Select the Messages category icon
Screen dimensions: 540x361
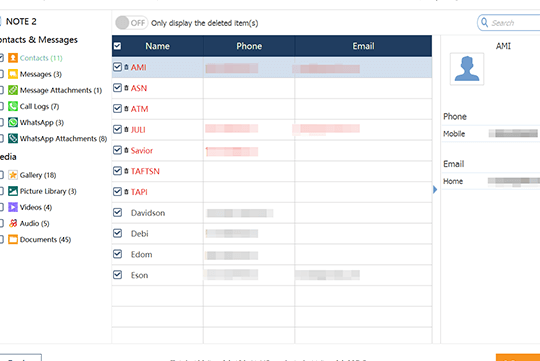tap(13, 74)
